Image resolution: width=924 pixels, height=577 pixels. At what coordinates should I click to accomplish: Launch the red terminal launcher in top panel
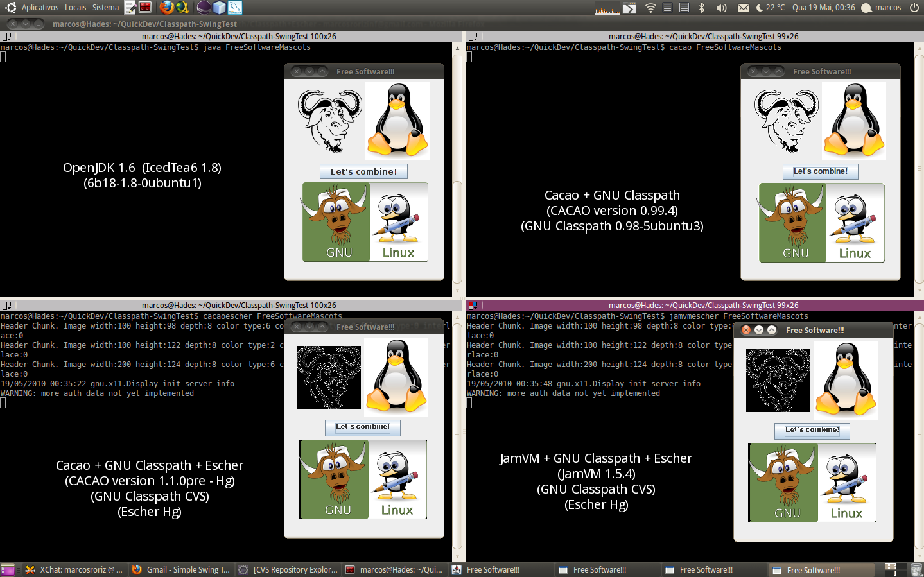point(146,8)
